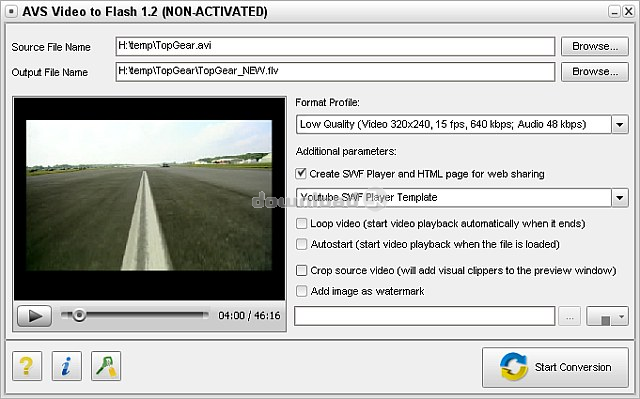Click the Format Profile label

(327, 102)
